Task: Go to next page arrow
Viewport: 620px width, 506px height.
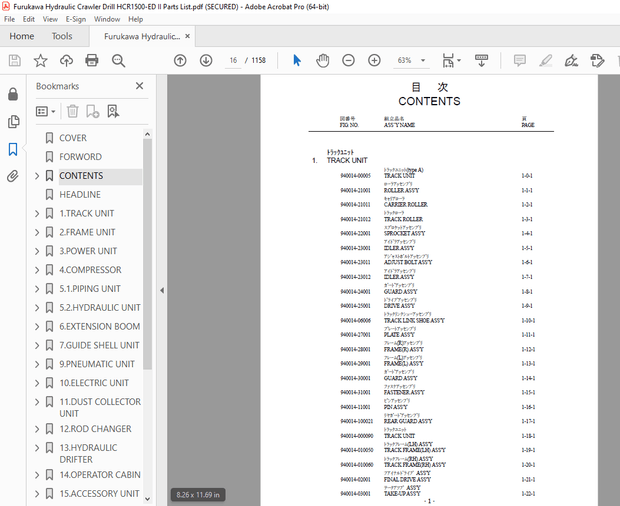Action: coord(206,60)
